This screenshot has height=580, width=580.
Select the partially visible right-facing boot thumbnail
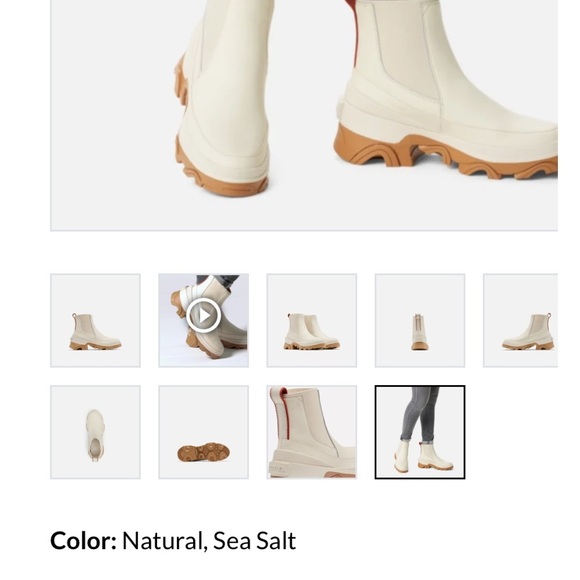tap(520, 320)
